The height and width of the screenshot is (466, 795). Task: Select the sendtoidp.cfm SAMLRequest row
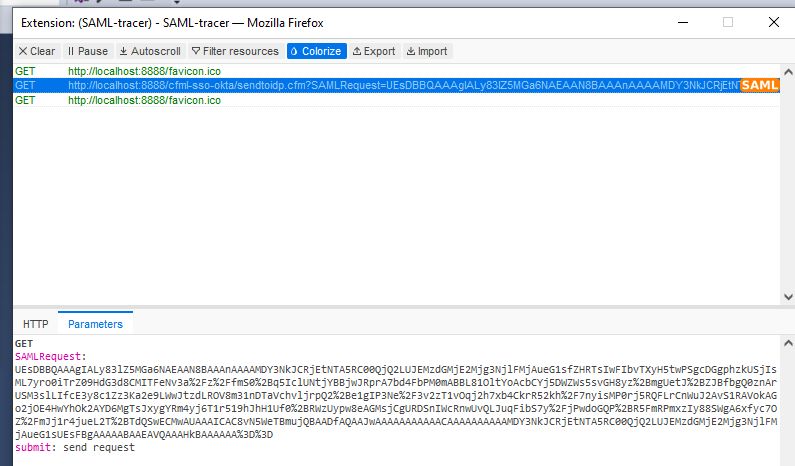396,85
